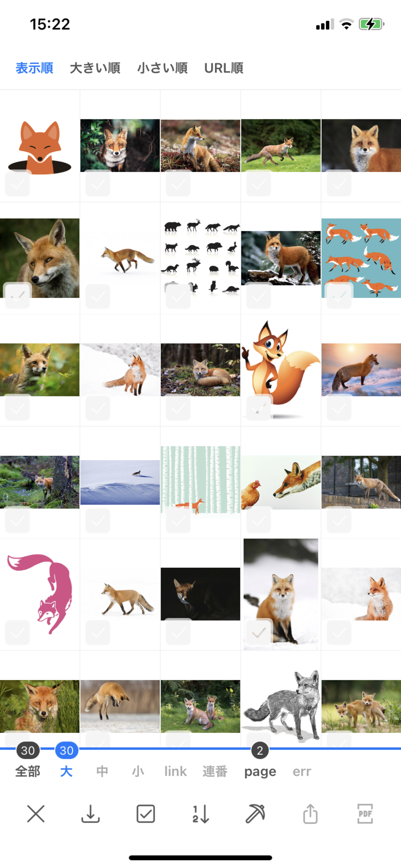Open the err filter tab
This screenshot has width=401, height=868.
click(302, 771)
